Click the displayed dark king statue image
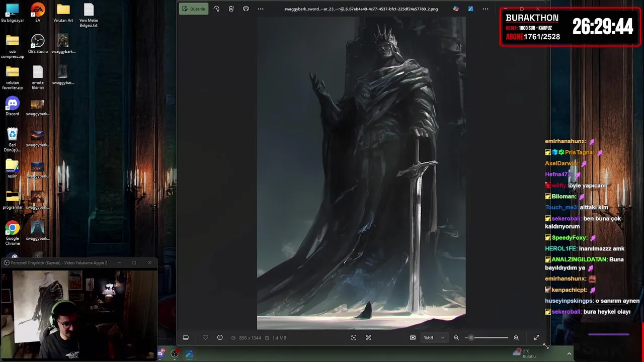644x362 pixels. point(361,172)
